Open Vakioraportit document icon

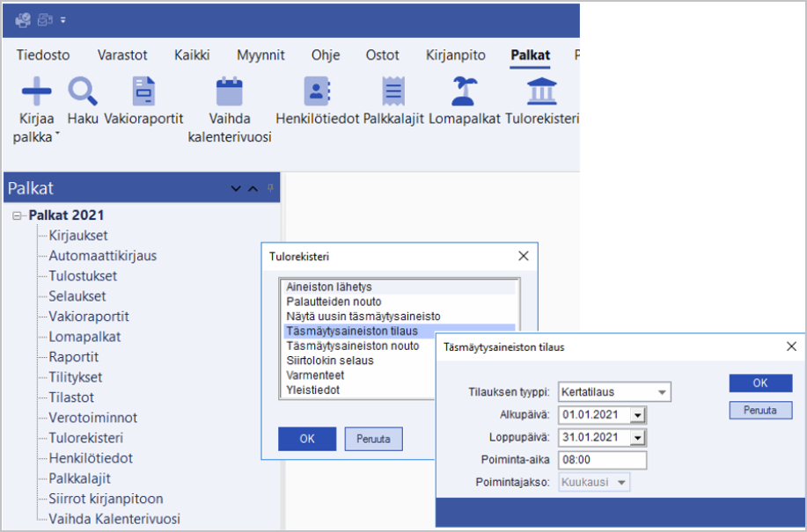pyautogui.click(x=143, y=91)
